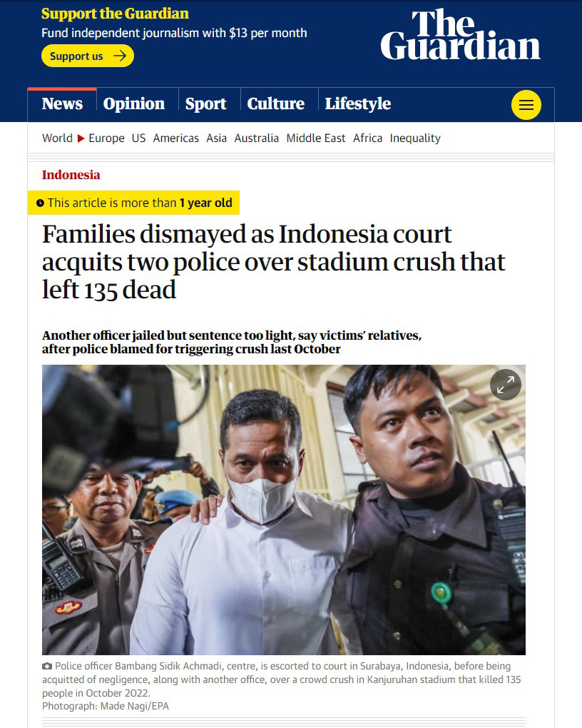Select Europe in the sub-navigation
The image size is (582, 728).
[x=106, y=138]
